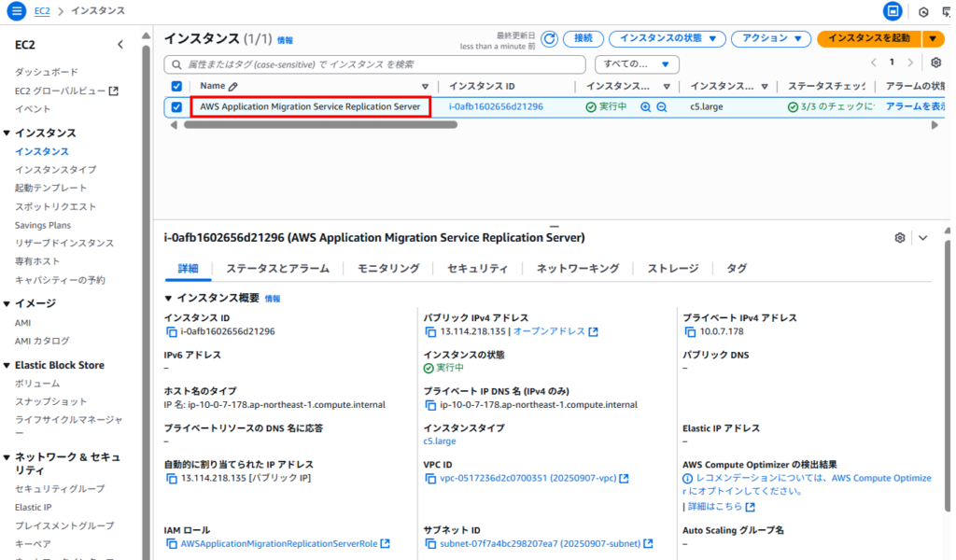Toggle the select-all instances checkbox
This screenshot has height=560, width=956.
176,86
